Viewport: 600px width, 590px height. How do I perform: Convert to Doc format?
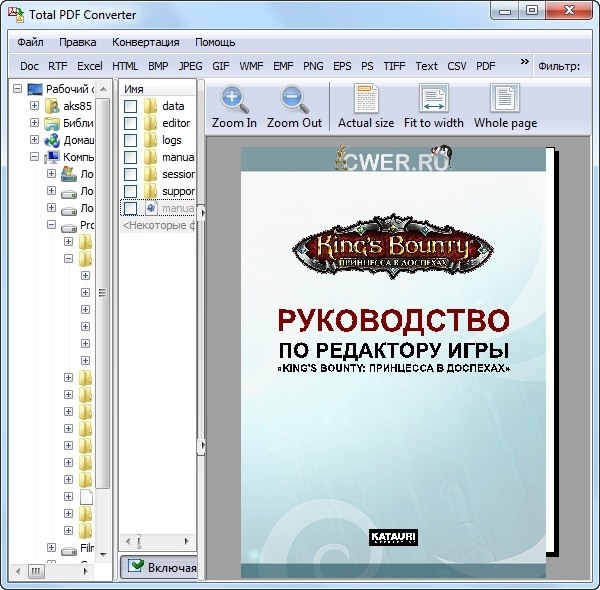pos(29,66)
